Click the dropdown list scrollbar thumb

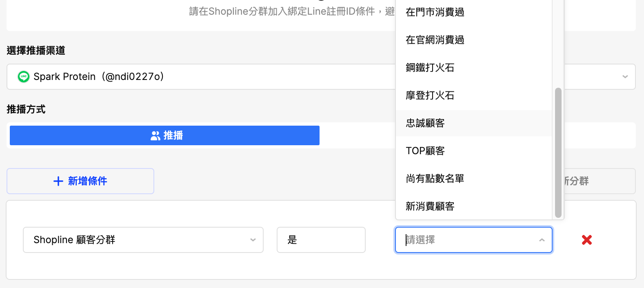pos(558,153)
